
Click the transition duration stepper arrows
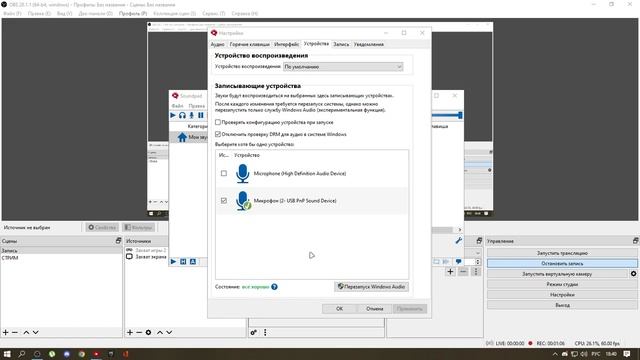pos(478,262)
